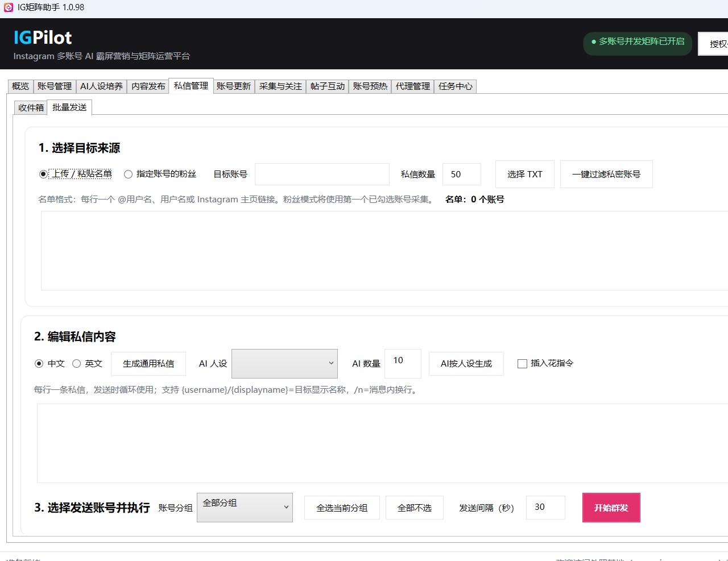Click inside the target name list text area
Viewport: 728px width, 561px height.
click(x=384, y=251)
